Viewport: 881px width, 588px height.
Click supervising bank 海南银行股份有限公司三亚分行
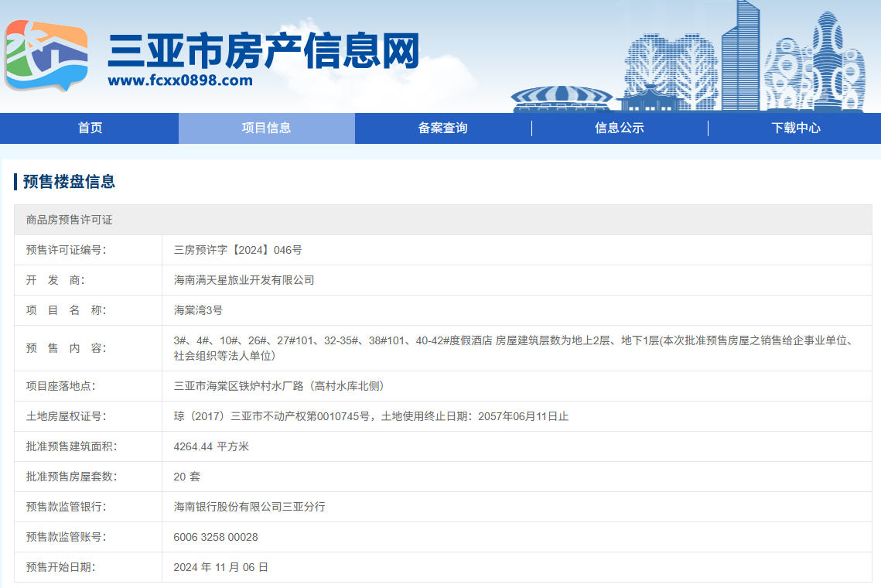coord(249,507)
